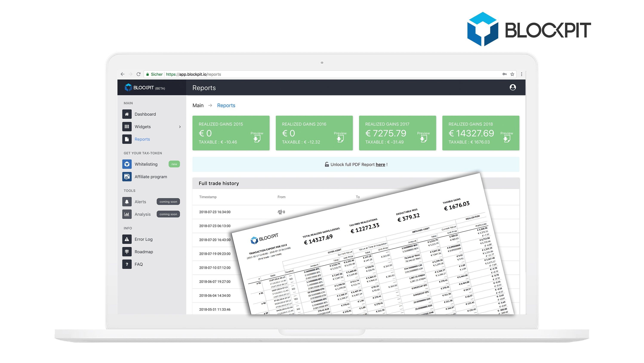
Task: Select trade row 2018-05-31 11:33:46
Action: point(215,310)
